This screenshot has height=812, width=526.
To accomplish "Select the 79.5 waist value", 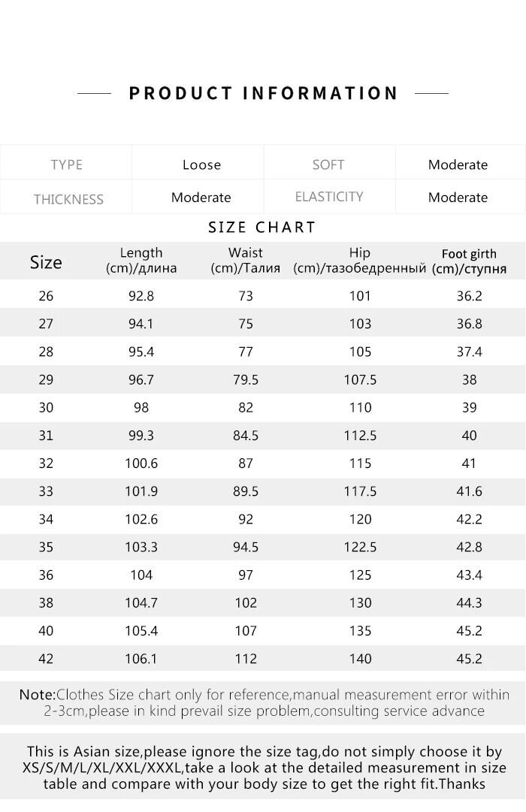I will point(246,379).
